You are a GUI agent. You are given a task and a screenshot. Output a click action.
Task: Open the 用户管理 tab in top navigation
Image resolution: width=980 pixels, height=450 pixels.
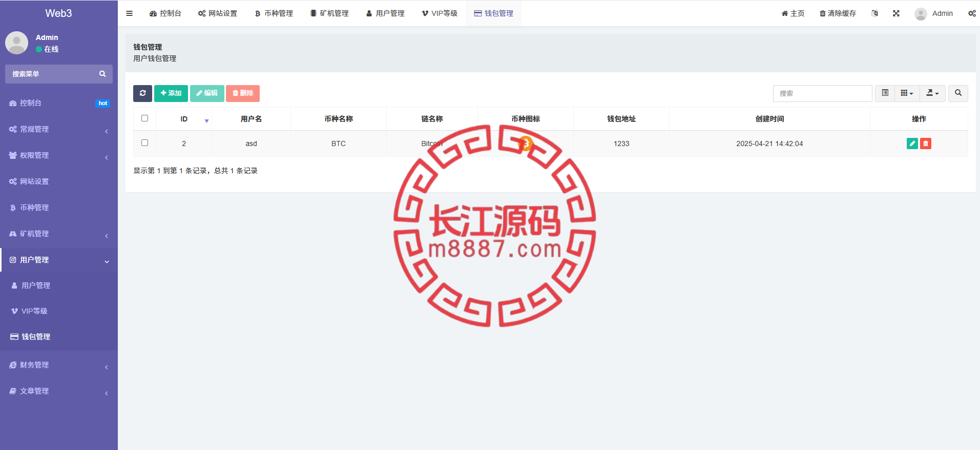point(385,13)
